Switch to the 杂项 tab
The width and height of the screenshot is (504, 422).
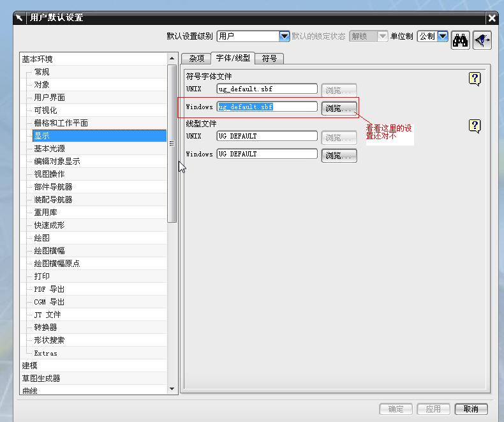[x=196, y=59]
